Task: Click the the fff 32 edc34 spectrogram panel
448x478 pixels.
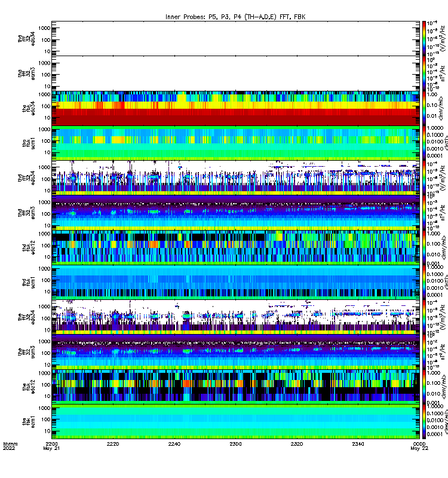Action: [235, 317]
